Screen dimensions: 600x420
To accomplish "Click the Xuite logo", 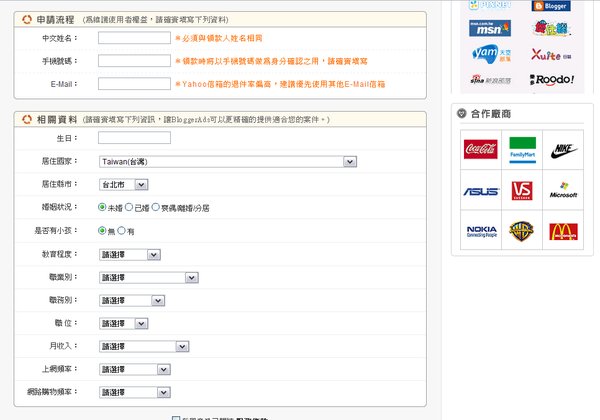I will pyautogui.click(x=551, y=55).
